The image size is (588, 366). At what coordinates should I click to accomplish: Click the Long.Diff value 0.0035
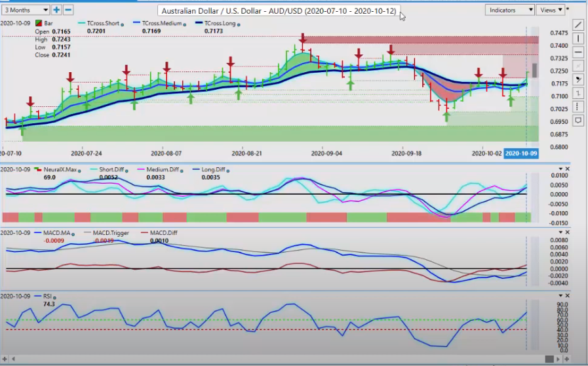(x=210, y=177)
